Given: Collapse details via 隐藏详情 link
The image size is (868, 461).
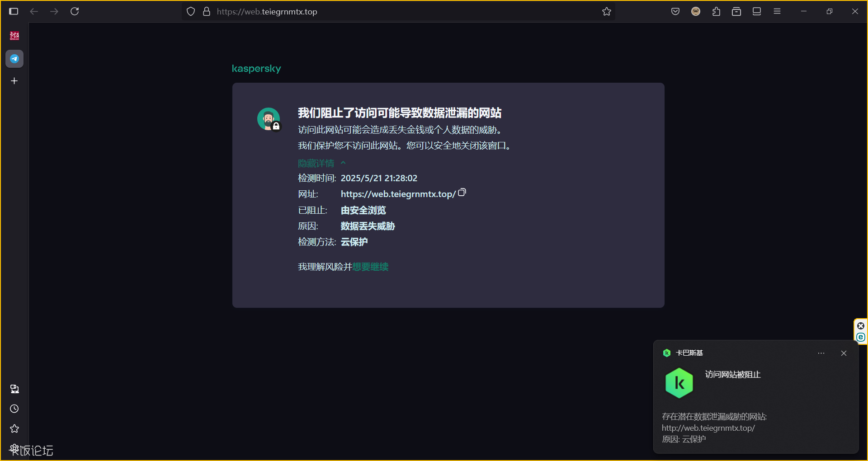Looking at the screenshot, I should coord(321,163).
